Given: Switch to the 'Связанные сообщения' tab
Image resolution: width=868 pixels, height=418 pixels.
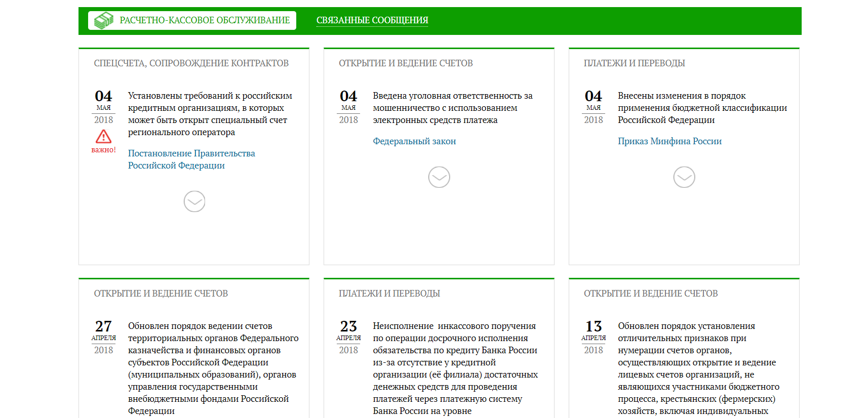Looking at the screenshot, I should [372, 20].
